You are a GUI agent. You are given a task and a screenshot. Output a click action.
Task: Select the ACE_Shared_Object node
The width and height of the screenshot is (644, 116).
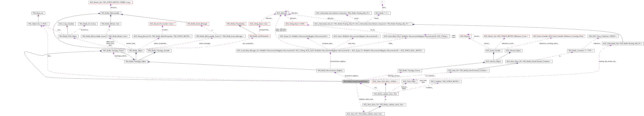(514, 51)
